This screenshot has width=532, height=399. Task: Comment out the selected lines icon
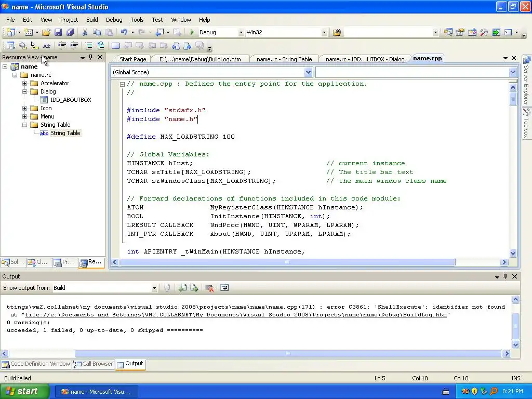[x=88, y=46]
